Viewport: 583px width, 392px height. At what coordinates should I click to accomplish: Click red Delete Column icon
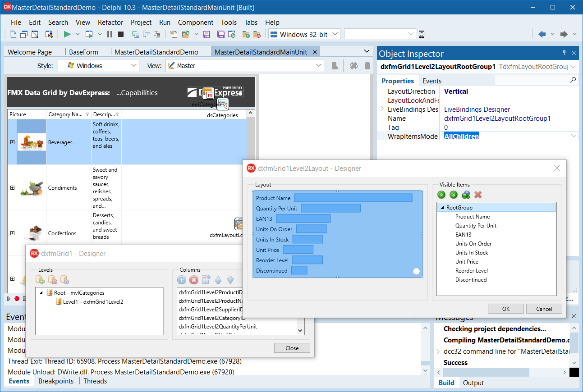[x=194, y=280]
